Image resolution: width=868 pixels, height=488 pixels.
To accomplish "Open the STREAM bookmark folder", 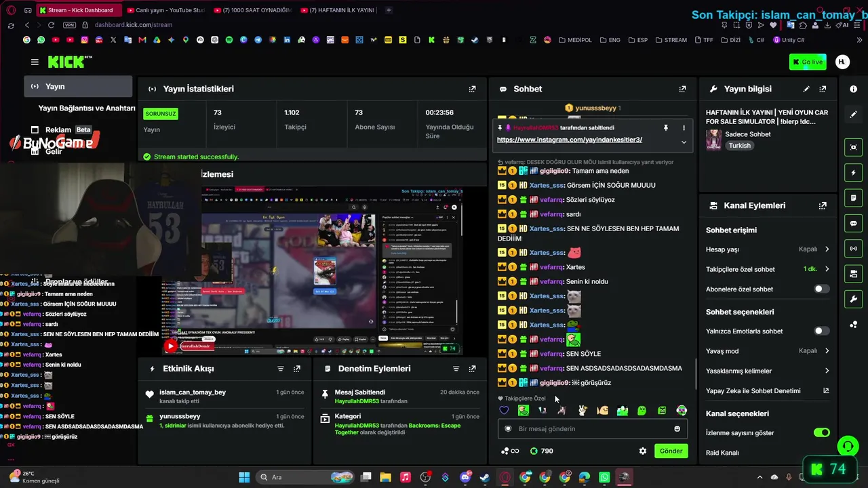I will click(x=671, y=40).
